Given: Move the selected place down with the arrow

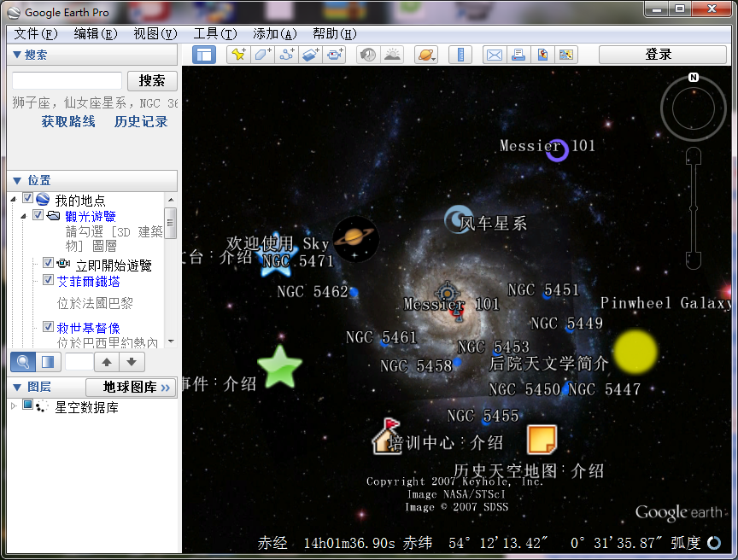Looking at the screenshot, I should coord(132,362).
